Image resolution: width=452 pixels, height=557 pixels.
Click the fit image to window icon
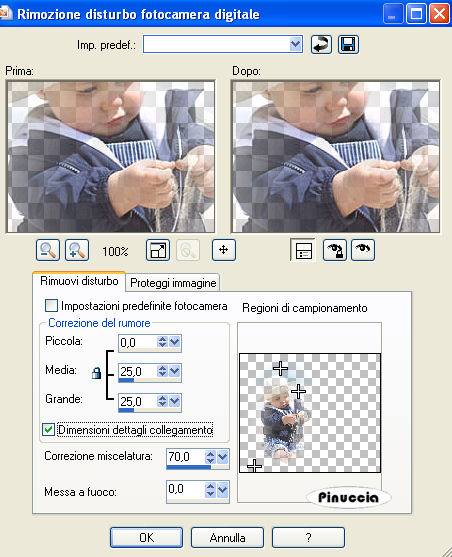158,250
